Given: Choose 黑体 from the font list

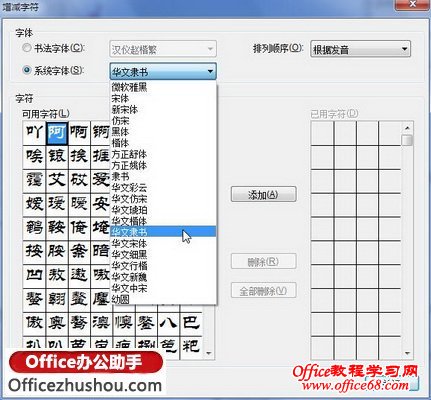Looking at the screenshot, I should 163,132.
